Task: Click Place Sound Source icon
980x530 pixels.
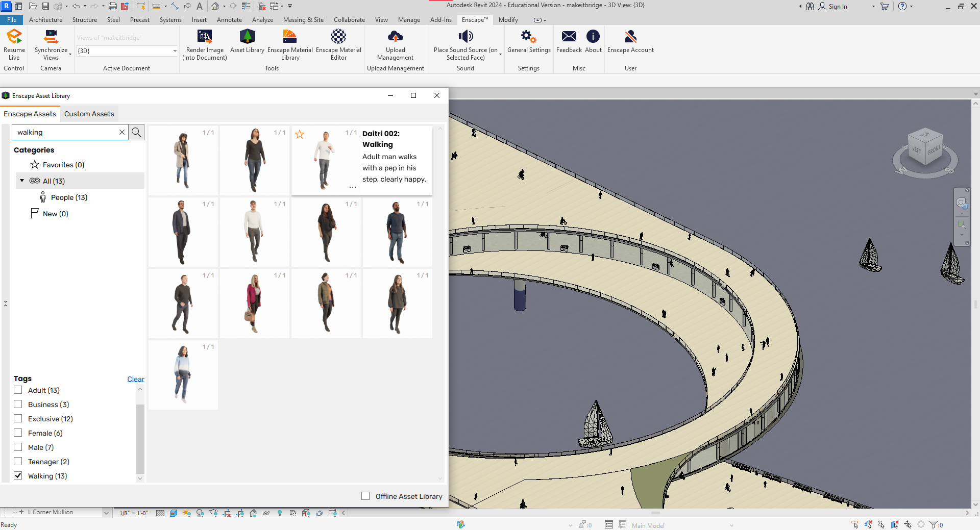Action: point(465,37)
